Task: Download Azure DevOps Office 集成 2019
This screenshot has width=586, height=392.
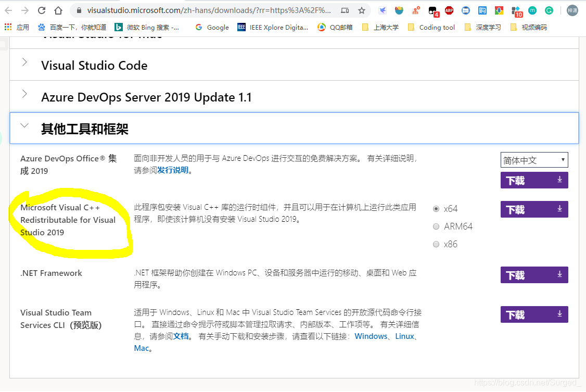Action: coord(534,180)
